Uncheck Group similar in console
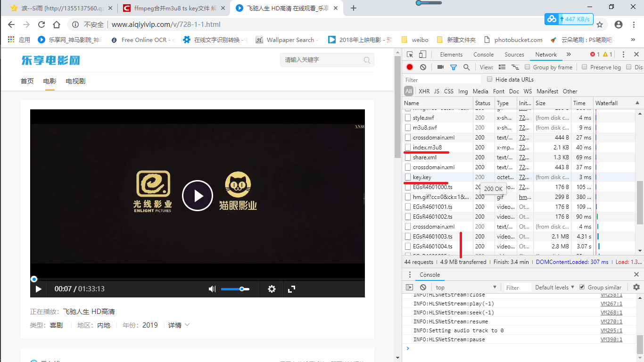Image resolution: width=644 pixels, height=362 pixels. [x=582, y=287]
